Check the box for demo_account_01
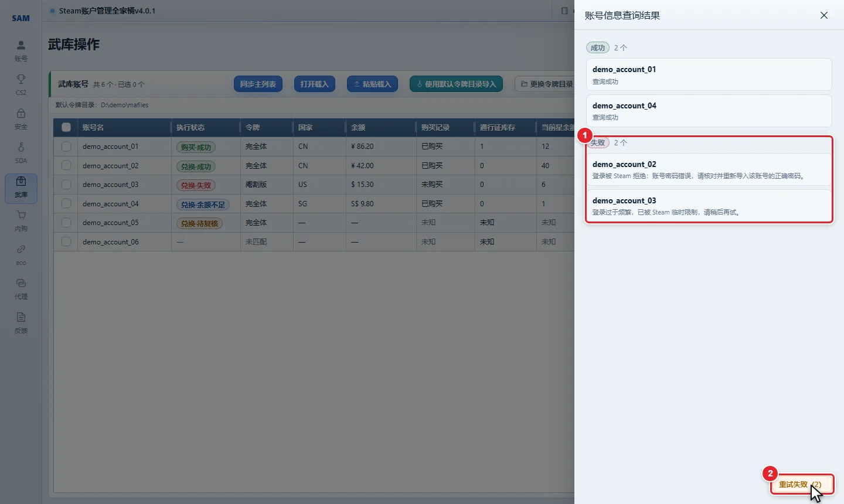The height and width of the screenshot is (504, 844). (x=66, y=147)
